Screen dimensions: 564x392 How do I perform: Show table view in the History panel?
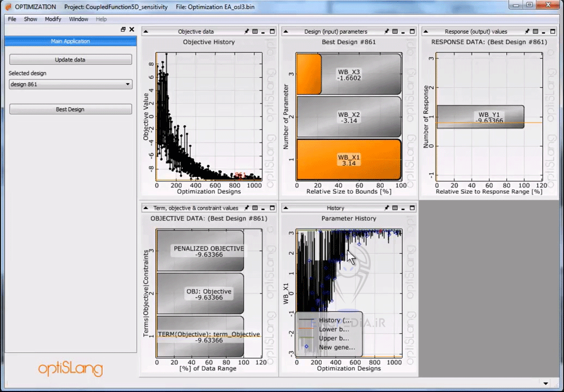[395, 208]
